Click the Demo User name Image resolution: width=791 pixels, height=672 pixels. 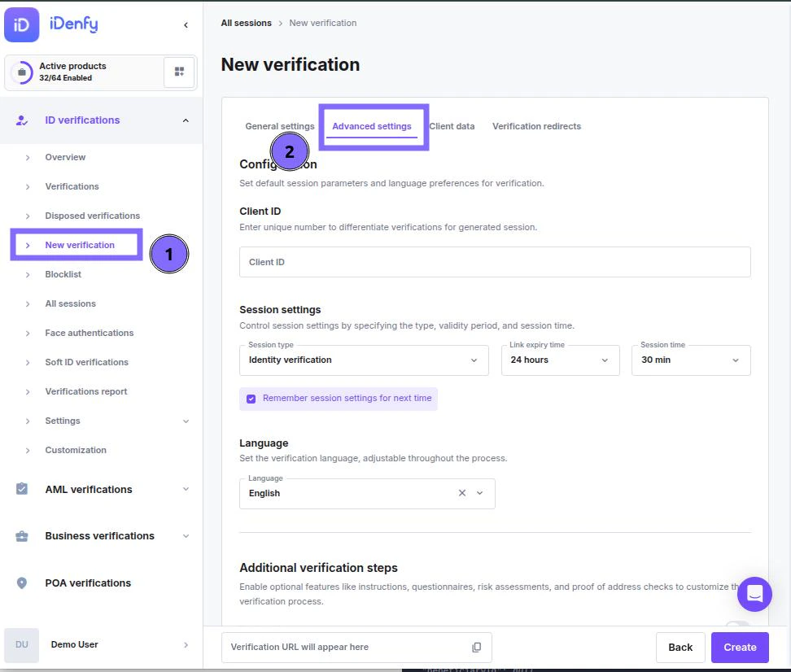74,645
